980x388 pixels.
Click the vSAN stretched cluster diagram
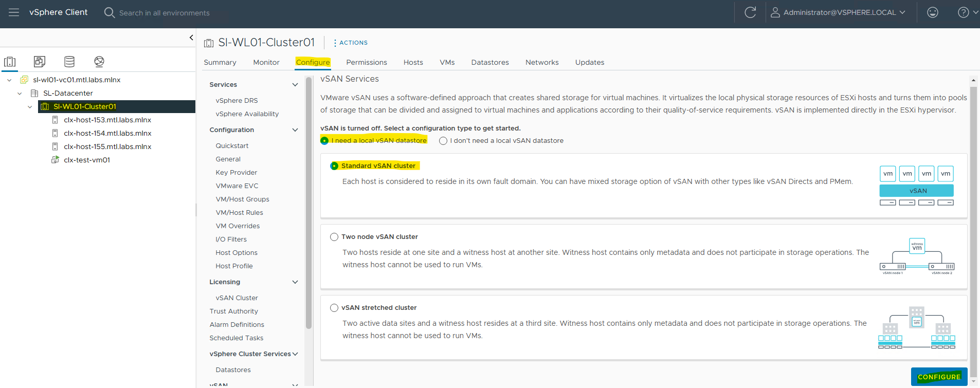(x=917, y=327)
